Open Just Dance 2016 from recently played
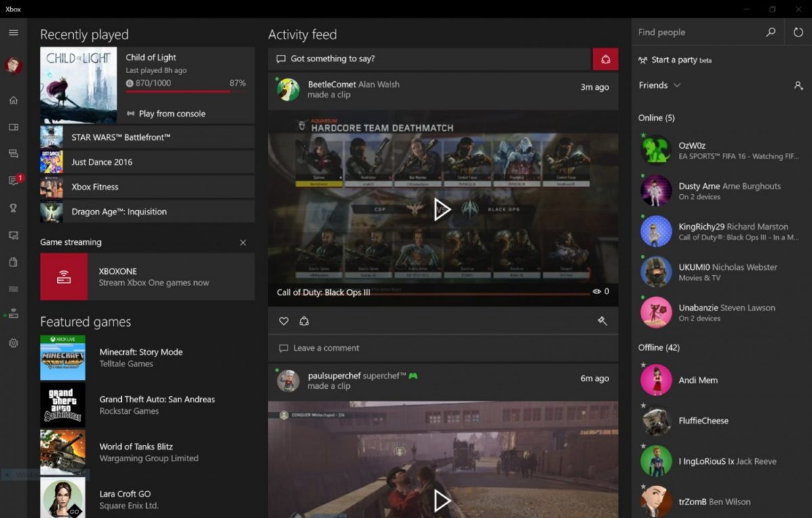This screenshot has height=518, width=812. pyautogui.click(x=148, y=162)
